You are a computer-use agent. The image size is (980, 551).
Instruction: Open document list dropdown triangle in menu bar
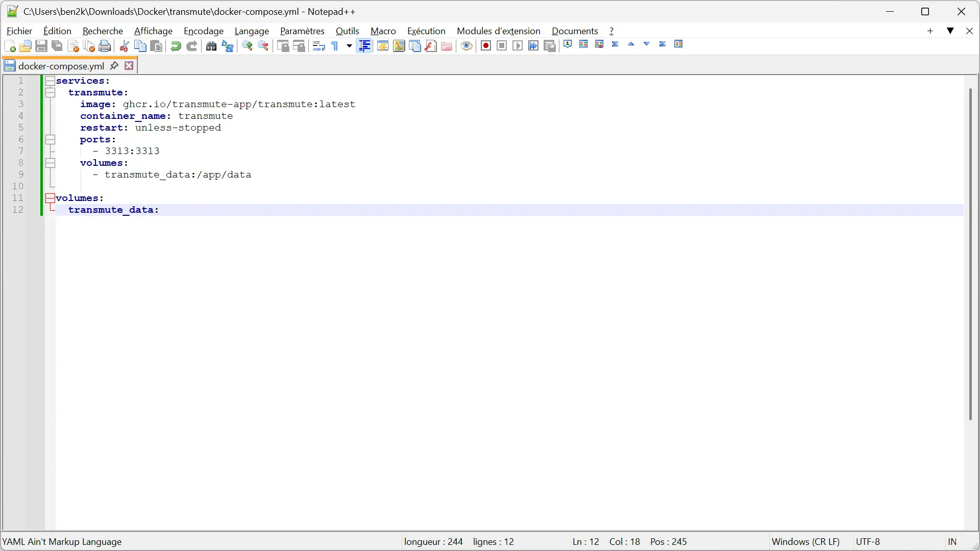[950, 31]
